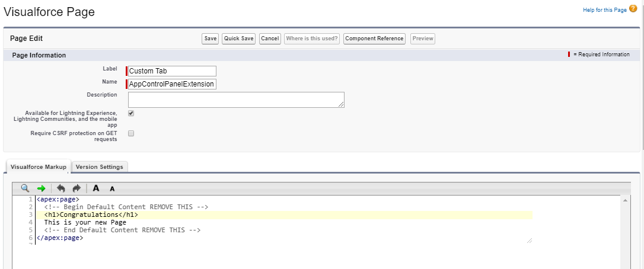
Task: Click into the Label text field
Action: (172, 71)
